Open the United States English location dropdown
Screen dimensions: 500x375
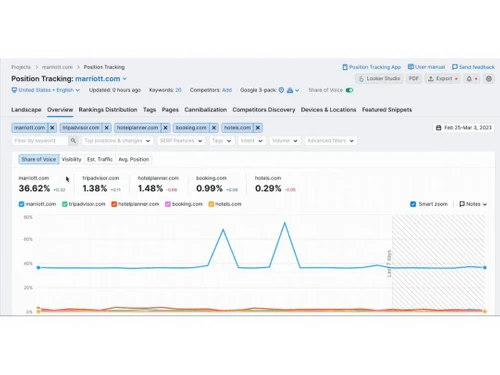pos(46,90)
